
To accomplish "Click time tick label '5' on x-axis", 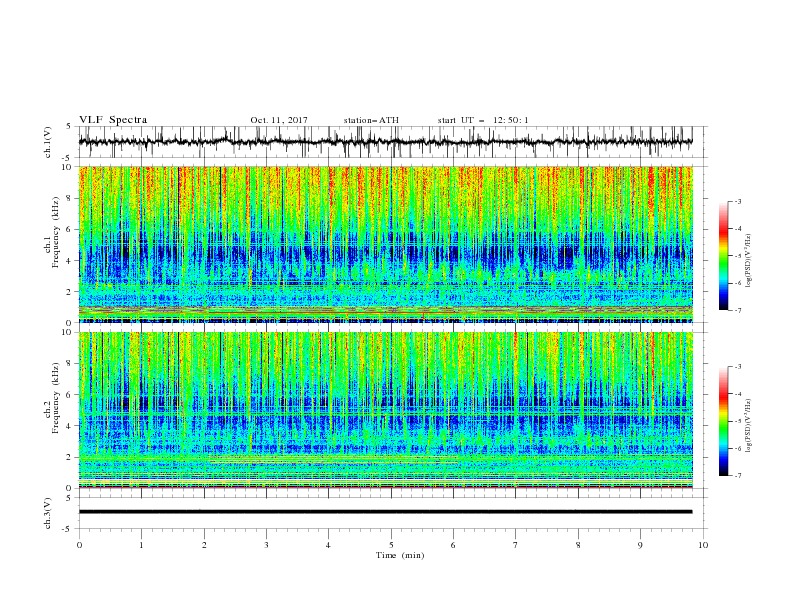I will (x=391, y=545).
